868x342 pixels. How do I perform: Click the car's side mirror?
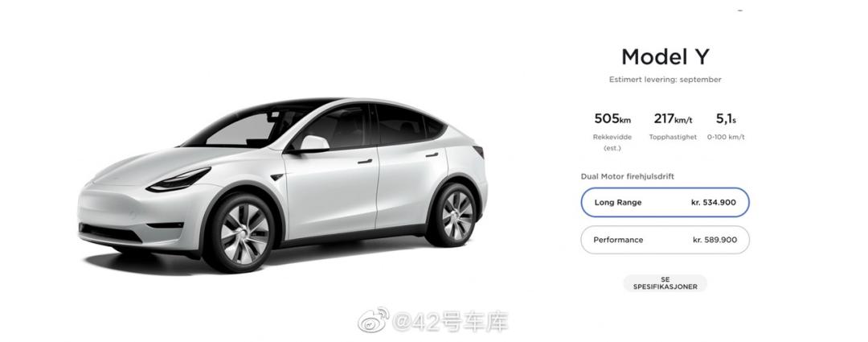(312, 144)
